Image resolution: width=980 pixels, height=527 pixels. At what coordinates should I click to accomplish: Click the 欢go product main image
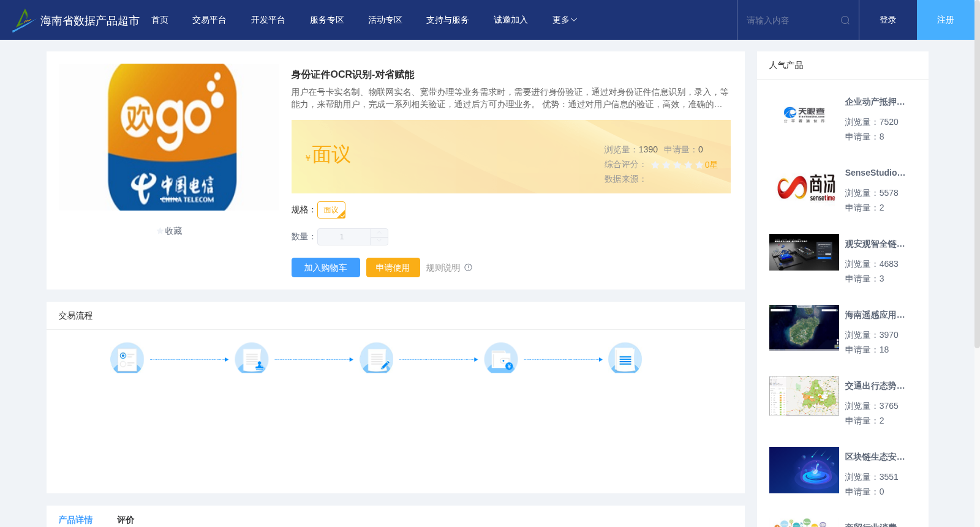point(168,137)
